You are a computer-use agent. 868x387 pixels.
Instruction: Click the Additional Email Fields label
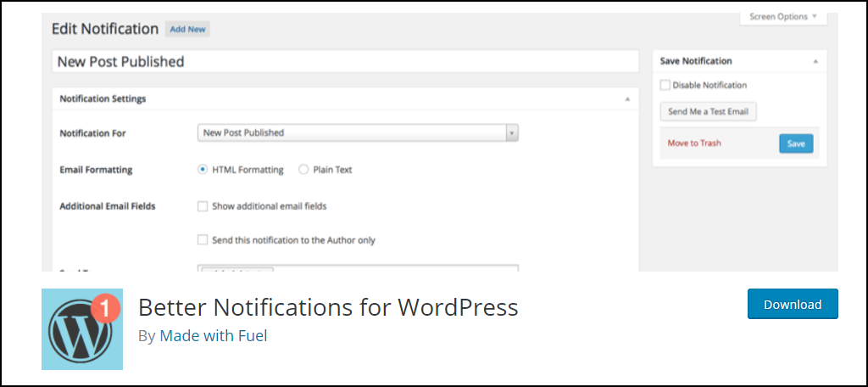click(108, 206)
